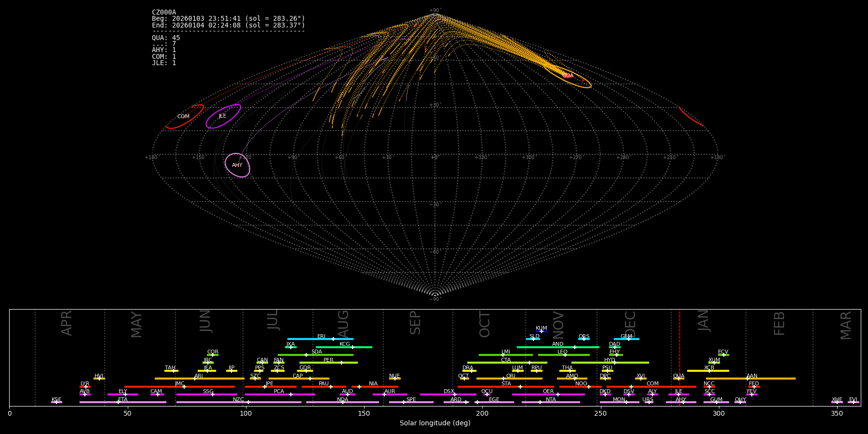
Task: Select the 'QUA: 45' legend count entry
Action: click(x=166, y=38)
